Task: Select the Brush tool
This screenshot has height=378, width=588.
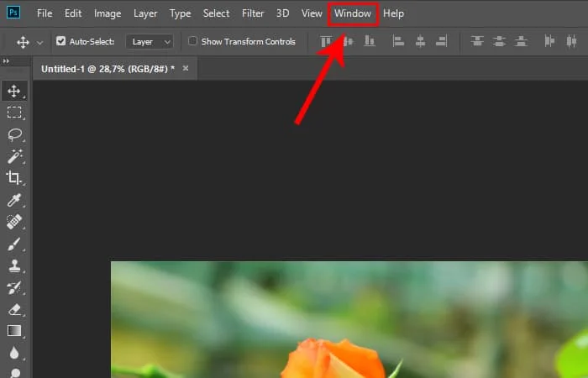Action: click(x=14, y=244)
